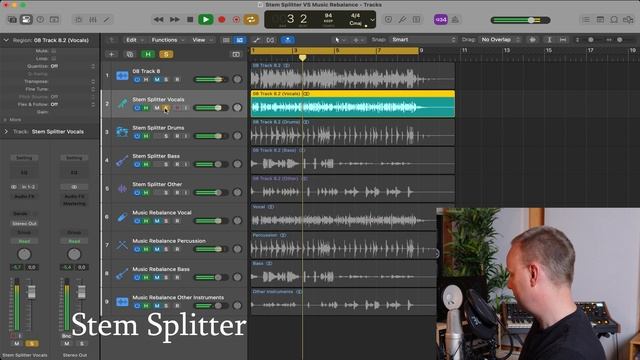The image size is (640, 360).
Task: Click Music Rebalance Percussion drumsticks icon
Action: click(122, 245)
